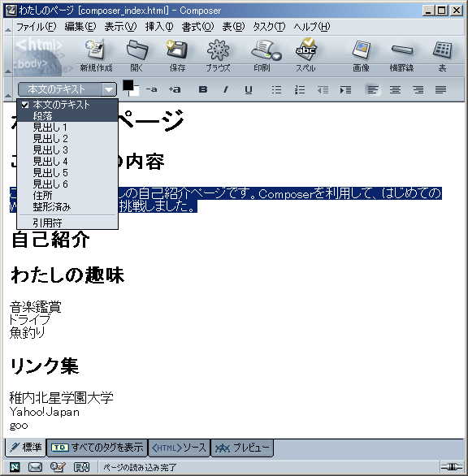Save the page using the 保存 icon

coord(177,54)
